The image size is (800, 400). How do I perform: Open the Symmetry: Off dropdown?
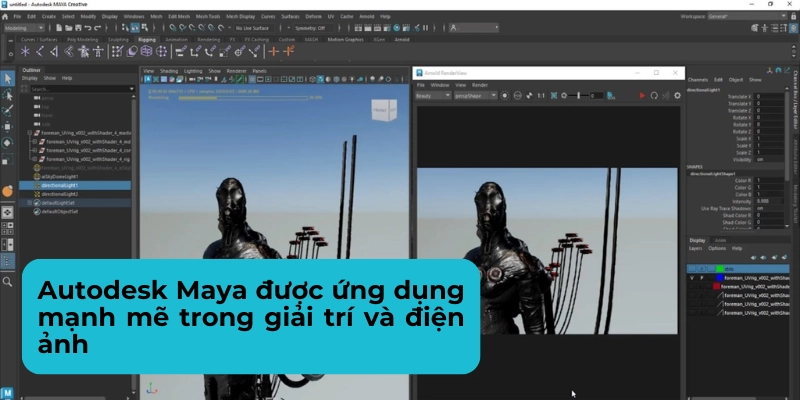pos(313,28)
